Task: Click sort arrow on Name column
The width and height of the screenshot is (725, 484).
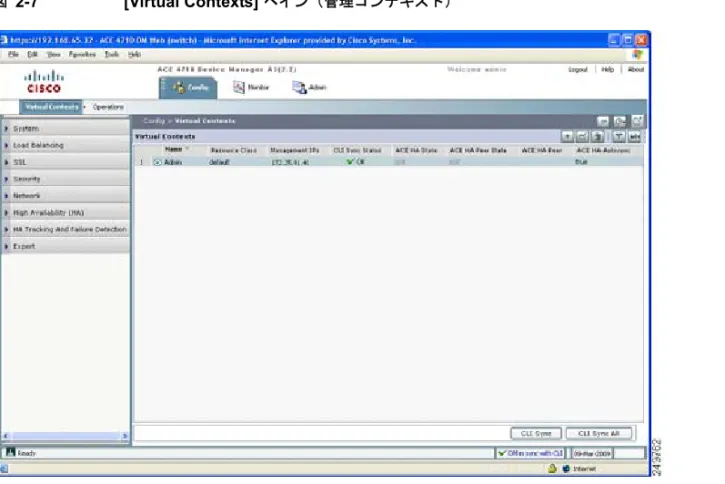Action: tap(187, 149)
